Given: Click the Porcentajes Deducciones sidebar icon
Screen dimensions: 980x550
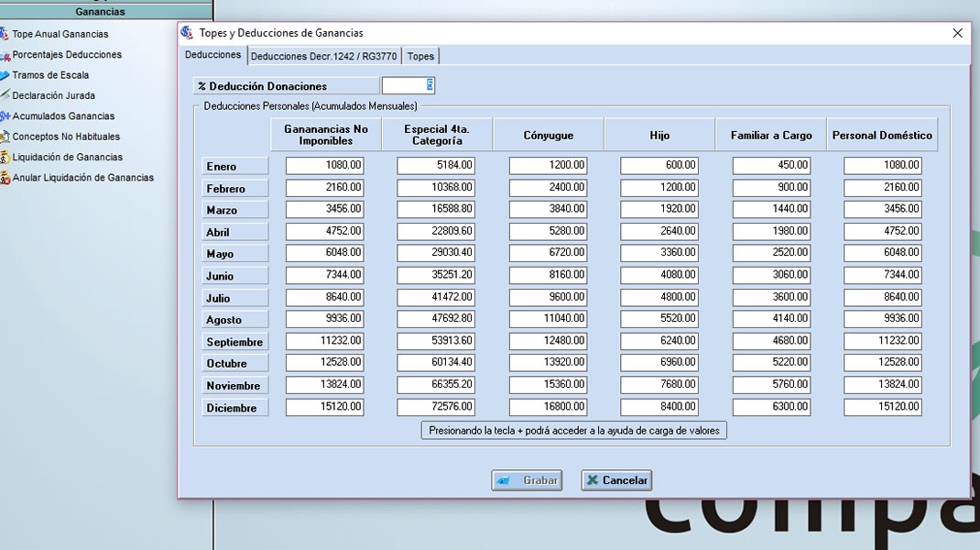Looking at the screenshot, I should pyautogui.click(x=5, y=55).
